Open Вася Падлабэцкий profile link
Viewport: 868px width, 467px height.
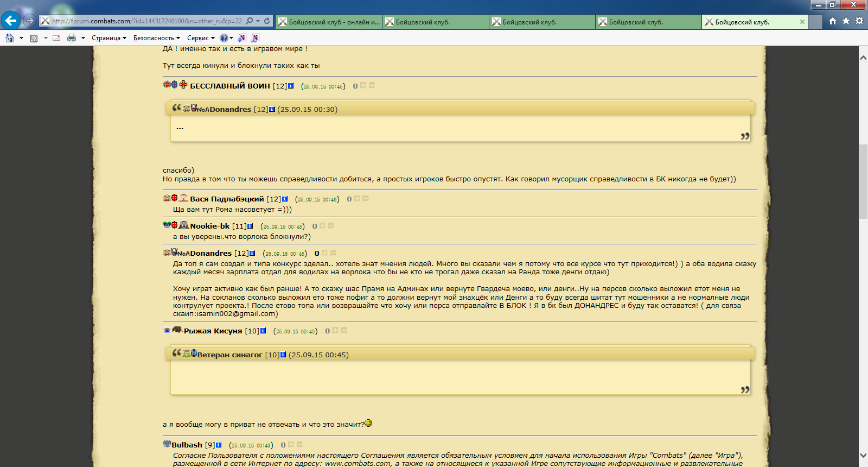click(x=227, y=199)
